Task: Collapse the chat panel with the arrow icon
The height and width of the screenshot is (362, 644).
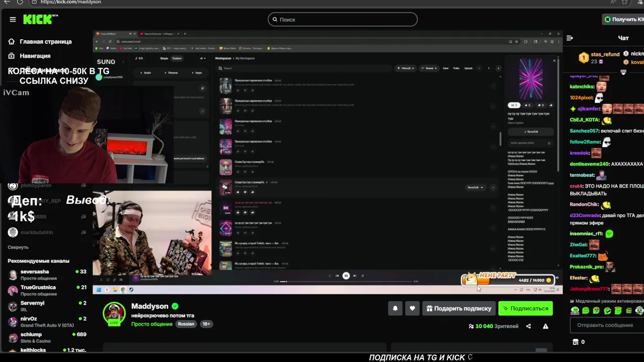Action: 570,38
